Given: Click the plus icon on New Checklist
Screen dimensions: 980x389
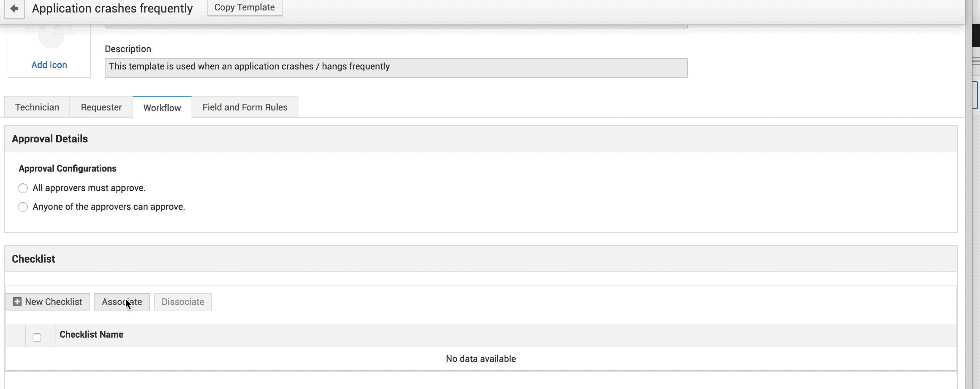Looking at the screenshot, I should 17,302.
